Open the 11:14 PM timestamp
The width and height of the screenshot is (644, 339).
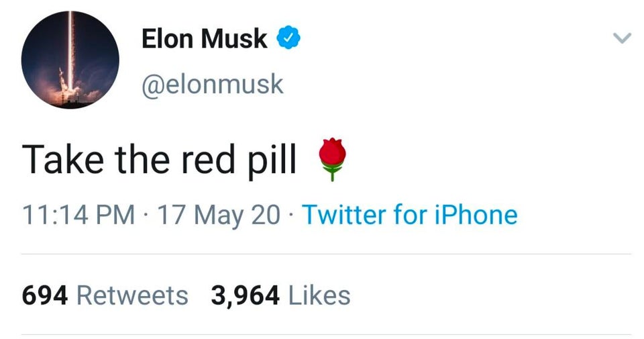(x=78, y=215)
